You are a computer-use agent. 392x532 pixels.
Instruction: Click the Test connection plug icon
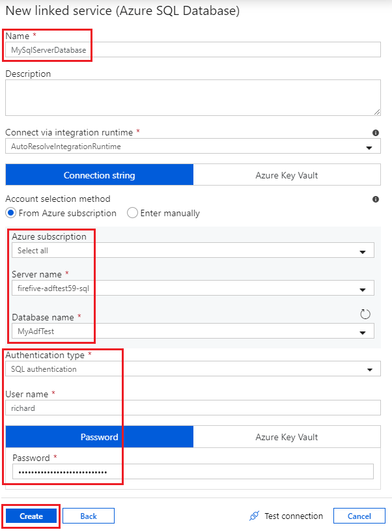[255, 516]
